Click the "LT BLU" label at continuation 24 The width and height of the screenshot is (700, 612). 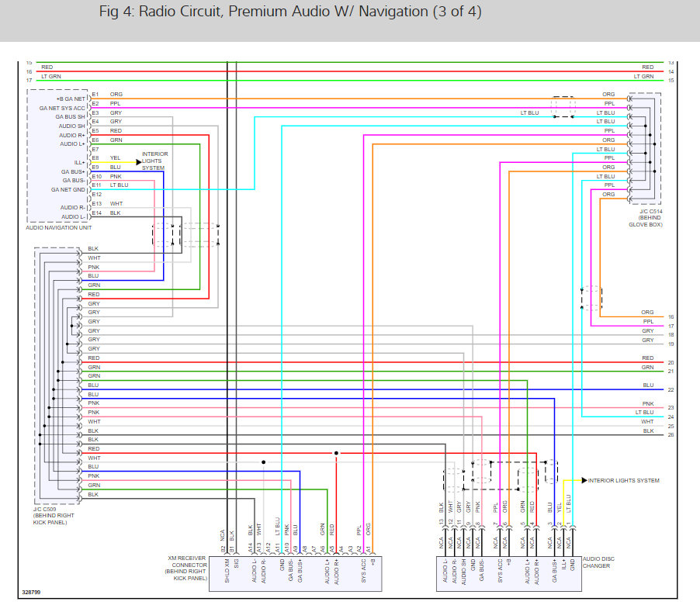point(645,412)
